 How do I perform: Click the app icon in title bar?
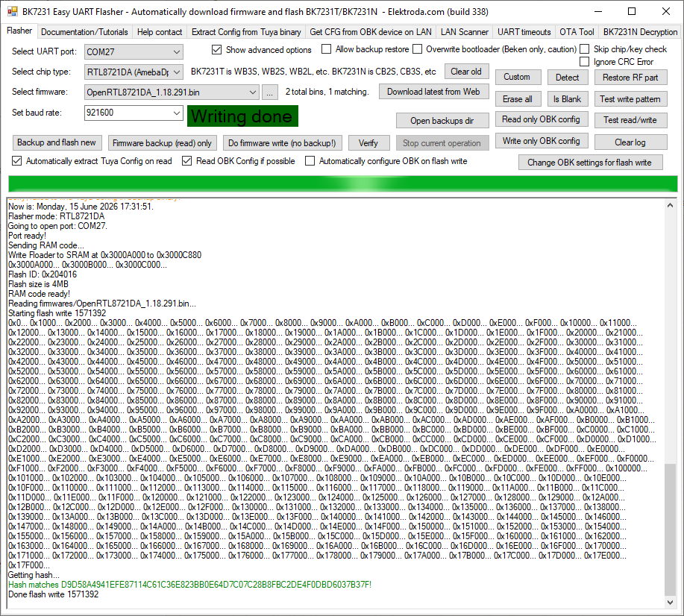[x=13, y=12]
